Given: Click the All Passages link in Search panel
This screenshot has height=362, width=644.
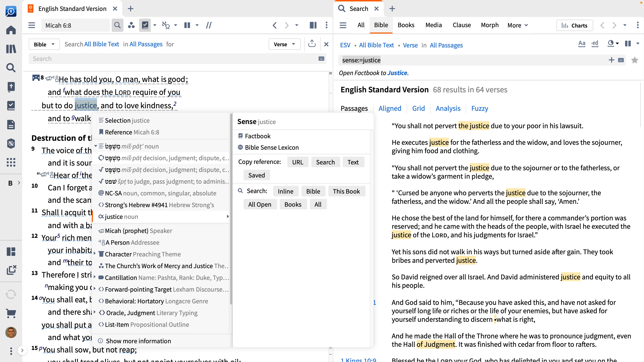Looking at the screenshot, I should click(x=446, y=45).
